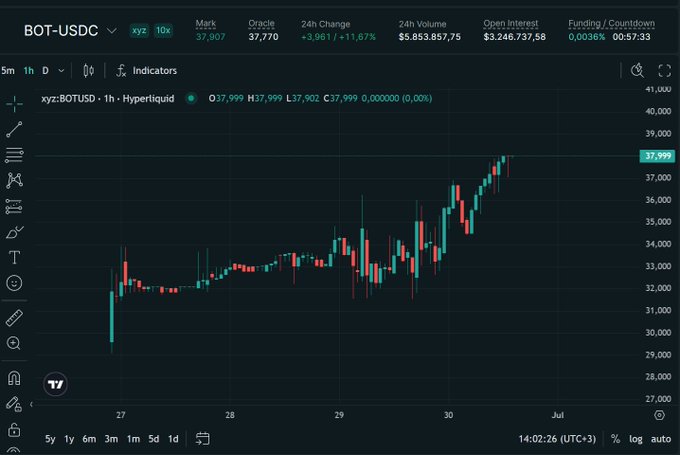
Task: Switch to D timeframe
Action: pyautogui.click(x=46, y=70)
